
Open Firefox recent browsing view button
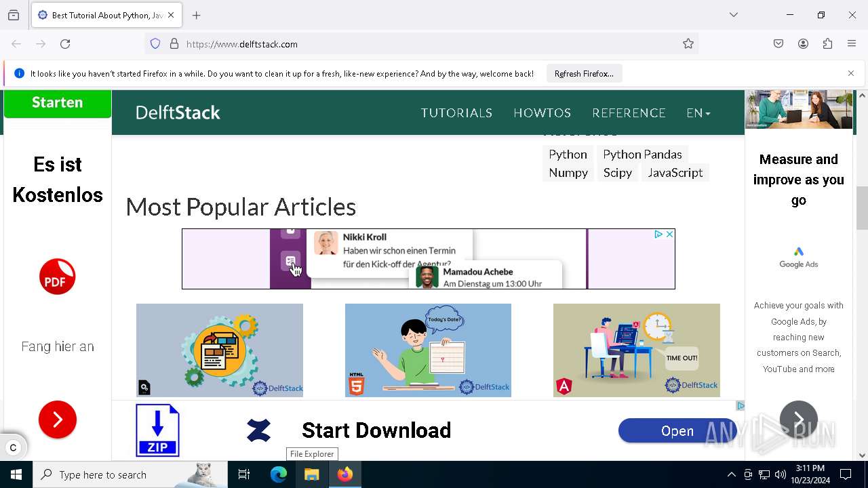point(14,15)
